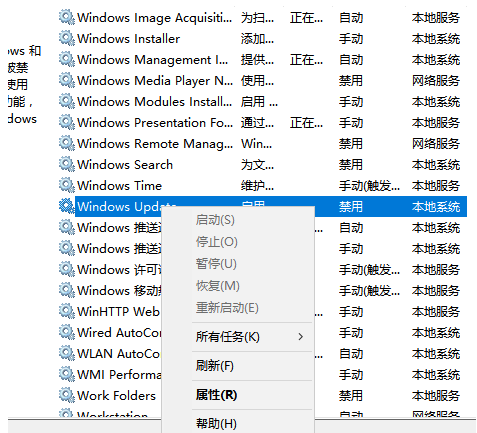Click gear icon beside WLAN AutoConfig service
Screen dimensions: 477x433
click(x=67, y=354)
